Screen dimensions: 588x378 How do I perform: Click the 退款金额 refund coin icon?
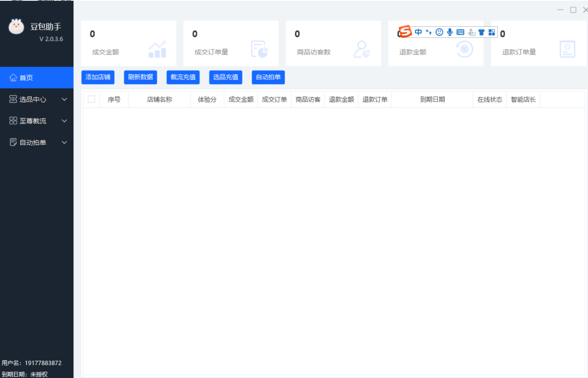pyautogui.click(x=464, y=49)
